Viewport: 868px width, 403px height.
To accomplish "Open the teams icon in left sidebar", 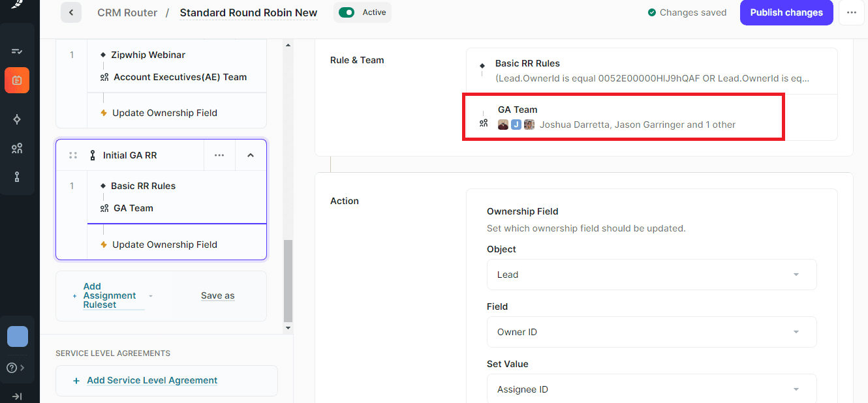I will [17, 148].
